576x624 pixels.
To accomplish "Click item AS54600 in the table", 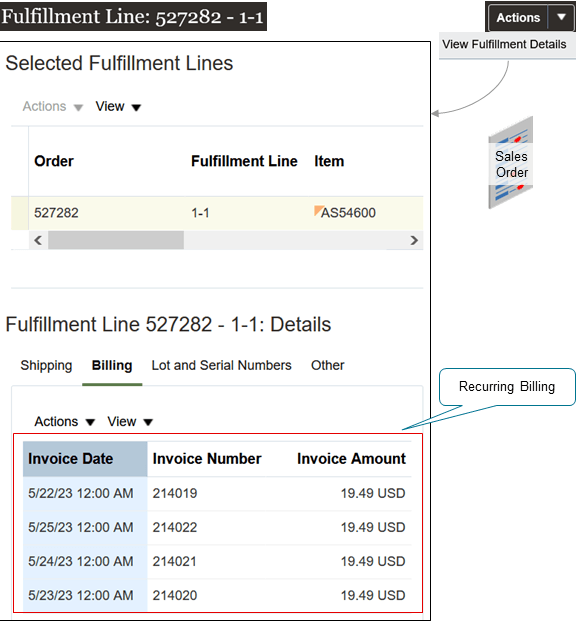I will click(x=348, y=213).
